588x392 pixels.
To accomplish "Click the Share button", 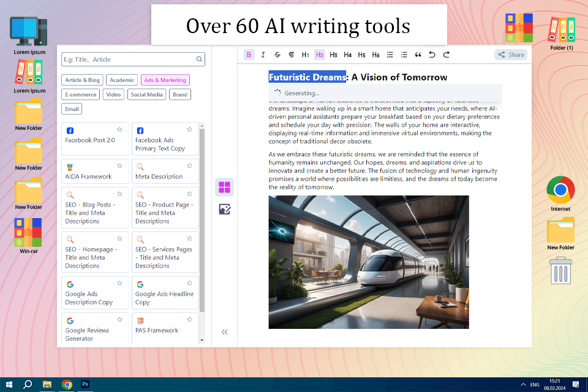I will 511,55.
